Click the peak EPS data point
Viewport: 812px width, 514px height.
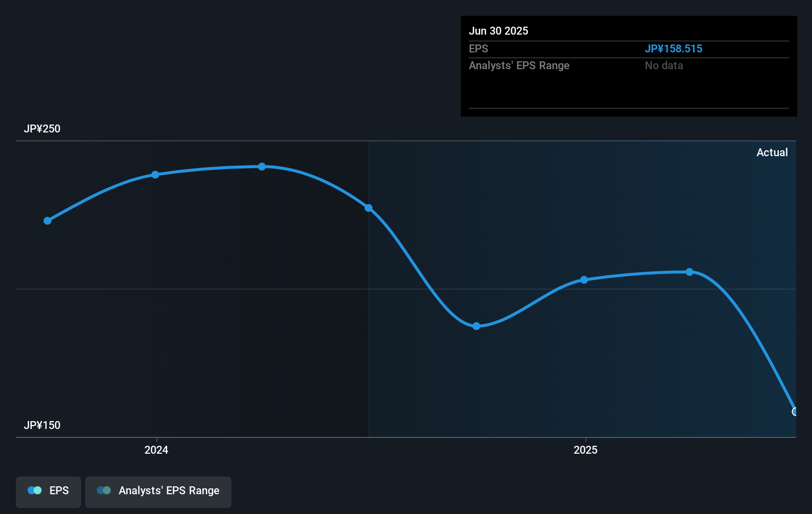coord(261,167)
